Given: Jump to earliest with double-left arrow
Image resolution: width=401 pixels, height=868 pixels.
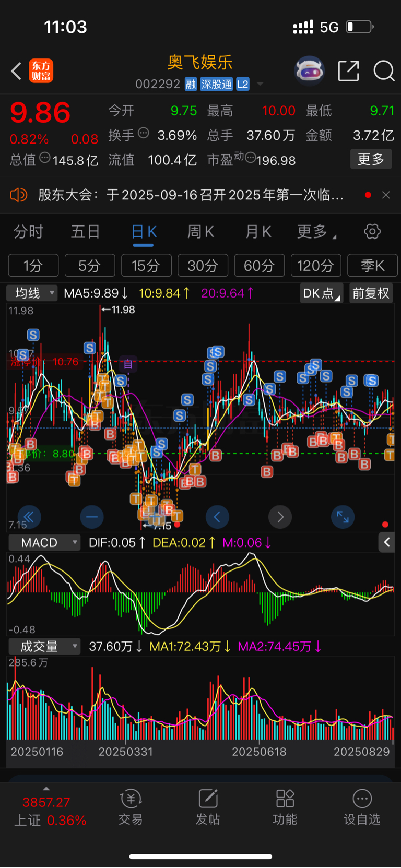Looking at the screenshot, I should tap(29, 517).
